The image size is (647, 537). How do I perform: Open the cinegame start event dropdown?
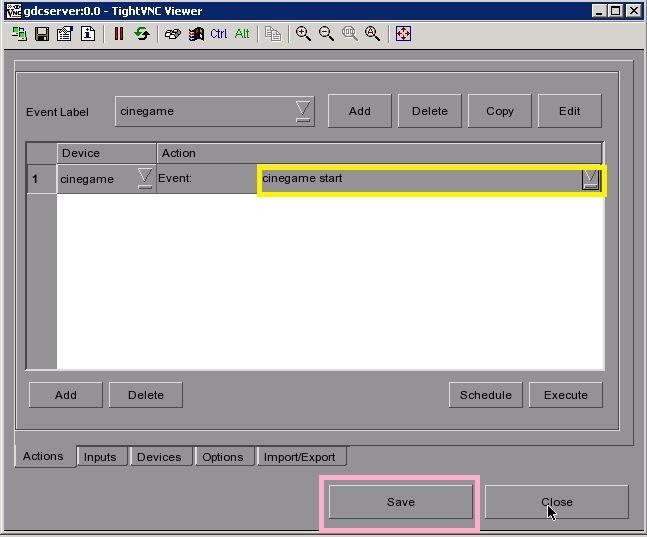click(590, 179)
